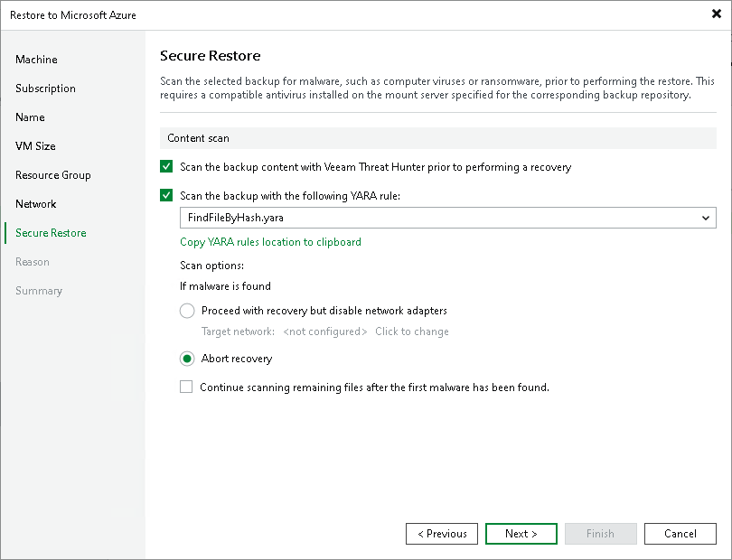Screen dimensions: 732x560
Task: Click the 'If malware is found' label
Action: click(x=226, y=286)
